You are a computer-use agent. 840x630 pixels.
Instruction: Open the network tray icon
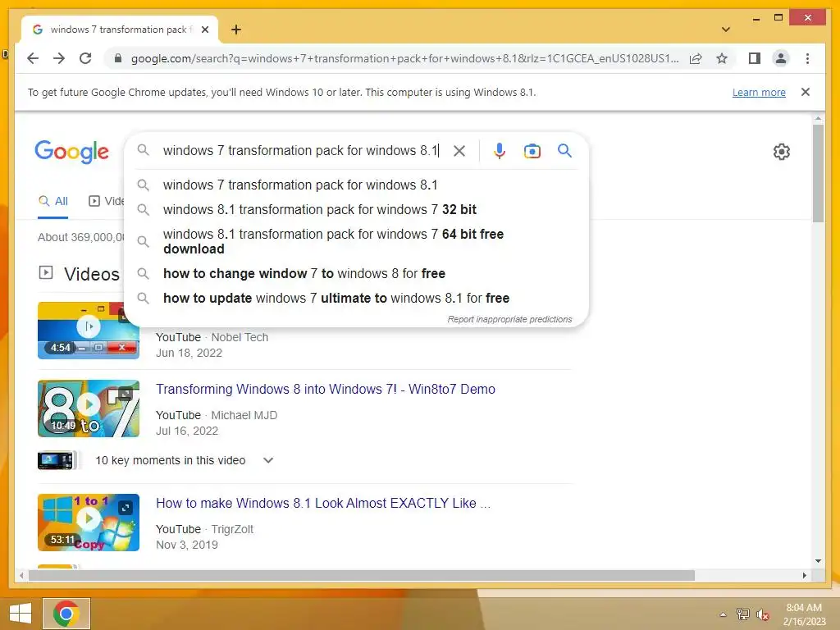click(742, 614)
